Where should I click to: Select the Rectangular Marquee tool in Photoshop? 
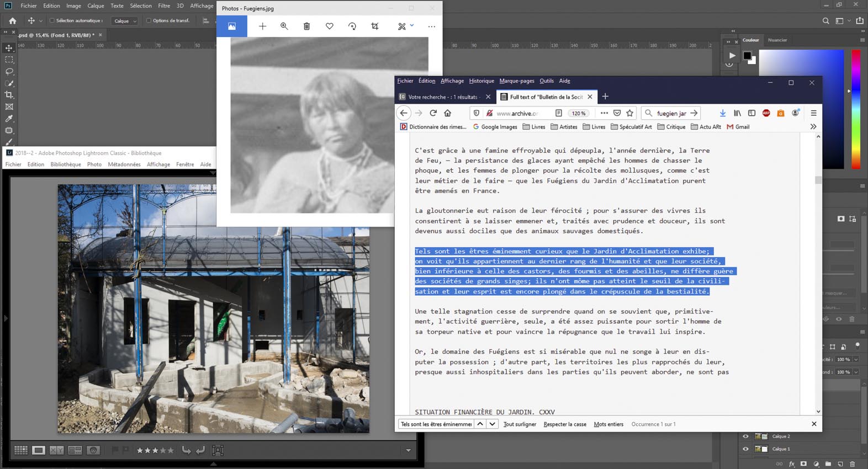pos(9,60)
